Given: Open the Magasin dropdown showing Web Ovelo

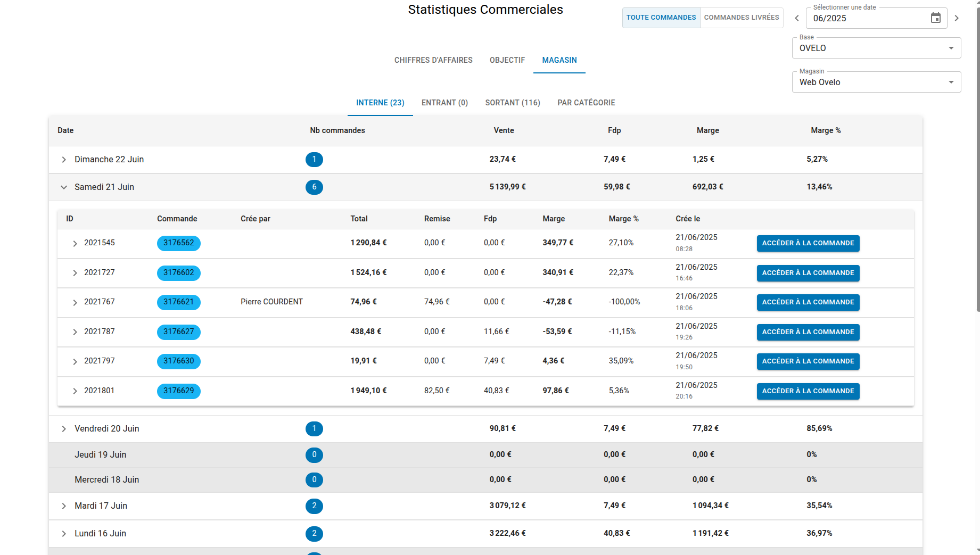Looking at the screenshot, I should (876, 81).
